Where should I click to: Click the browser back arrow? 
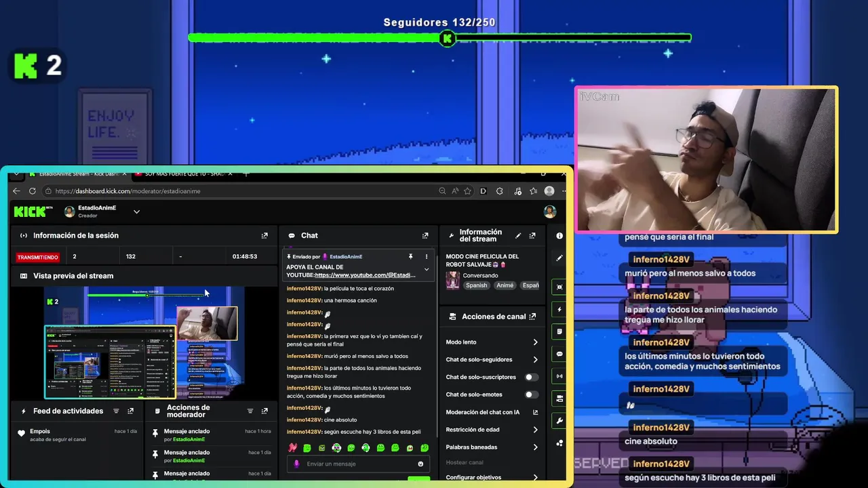tap(16, 191)
